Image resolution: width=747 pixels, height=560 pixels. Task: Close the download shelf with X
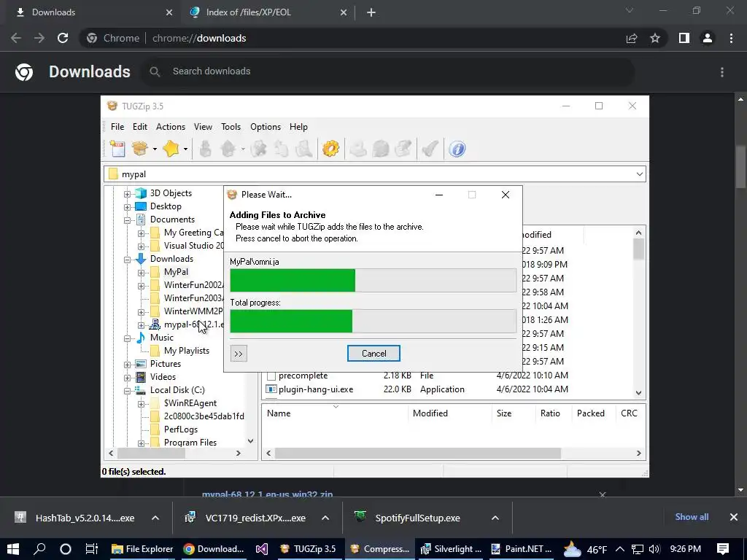pos(734,517)
